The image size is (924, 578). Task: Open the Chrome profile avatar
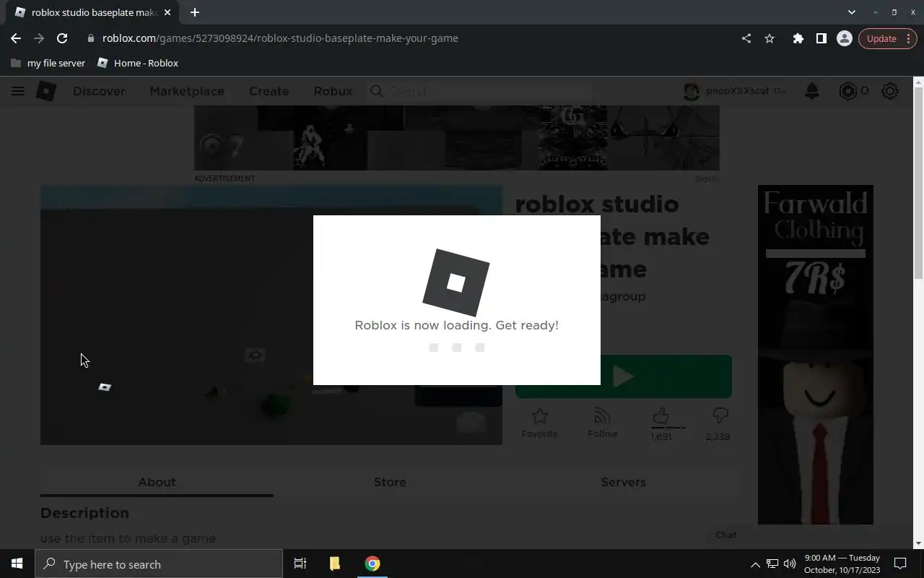pyautogui.click(x=844, y=38)
